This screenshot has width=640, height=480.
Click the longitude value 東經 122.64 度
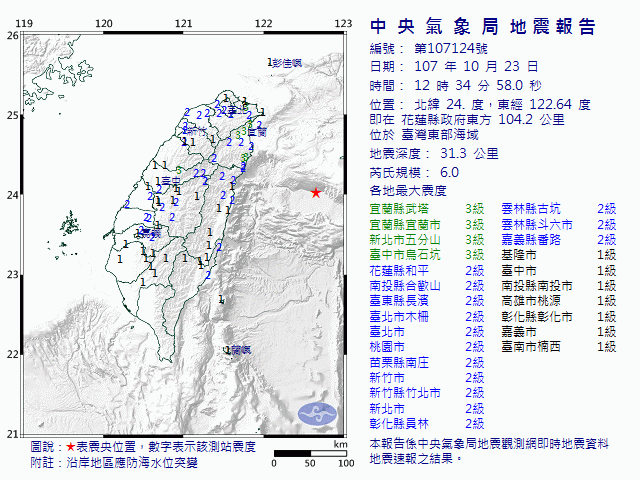[544, 105]
